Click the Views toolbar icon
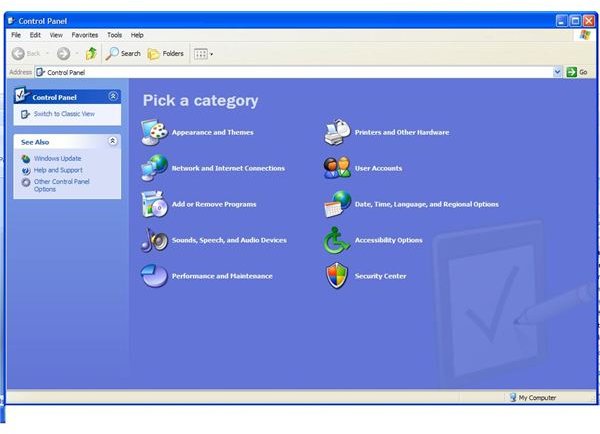 [x=201, y=54]
